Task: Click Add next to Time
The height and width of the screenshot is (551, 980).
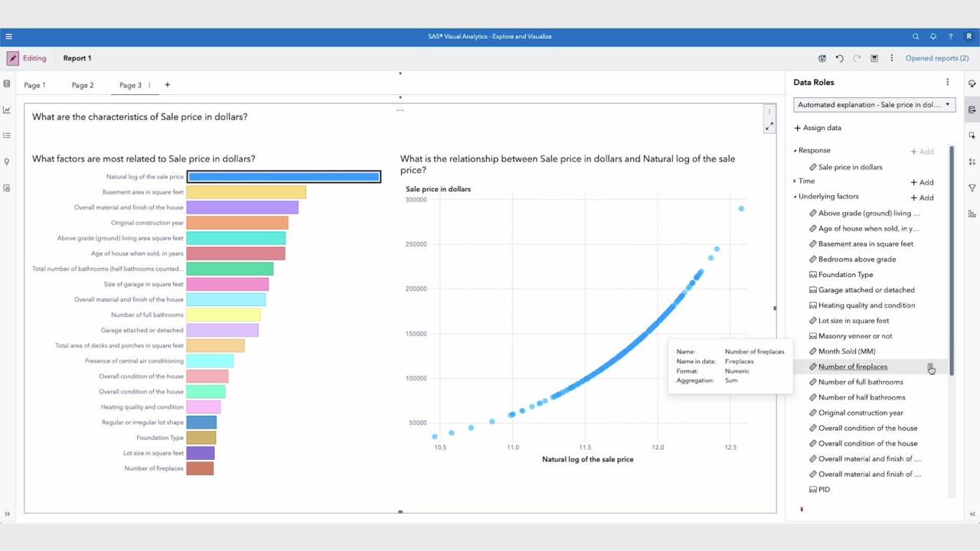Action: (922, 182)
